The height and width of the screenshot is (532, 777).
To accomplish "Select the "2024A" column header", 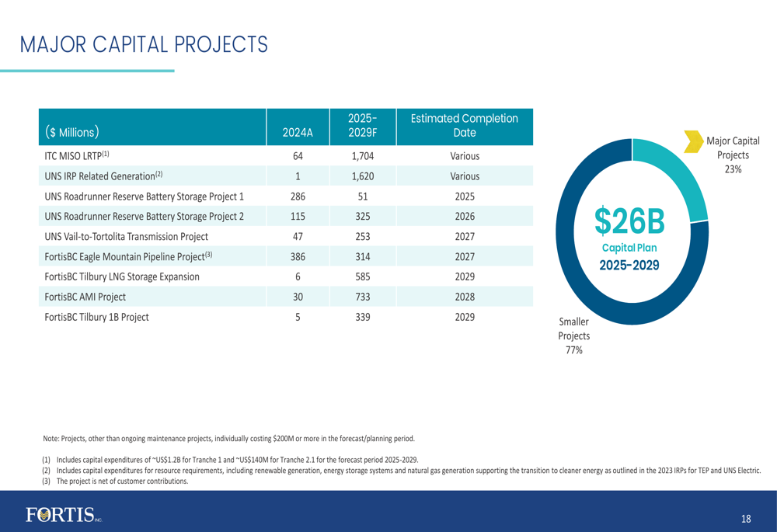I will (x=298, y=132).
